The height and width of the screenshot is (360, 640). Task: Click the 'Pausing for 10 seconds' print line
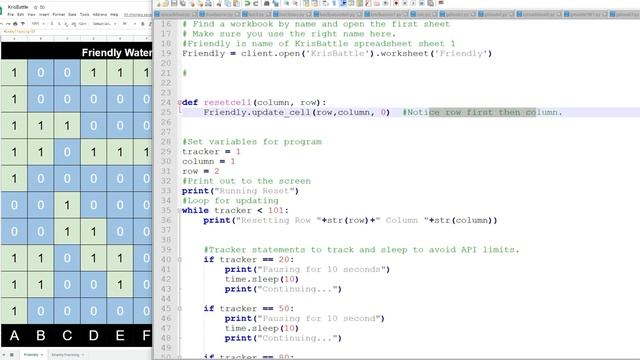tap(307, 269)
